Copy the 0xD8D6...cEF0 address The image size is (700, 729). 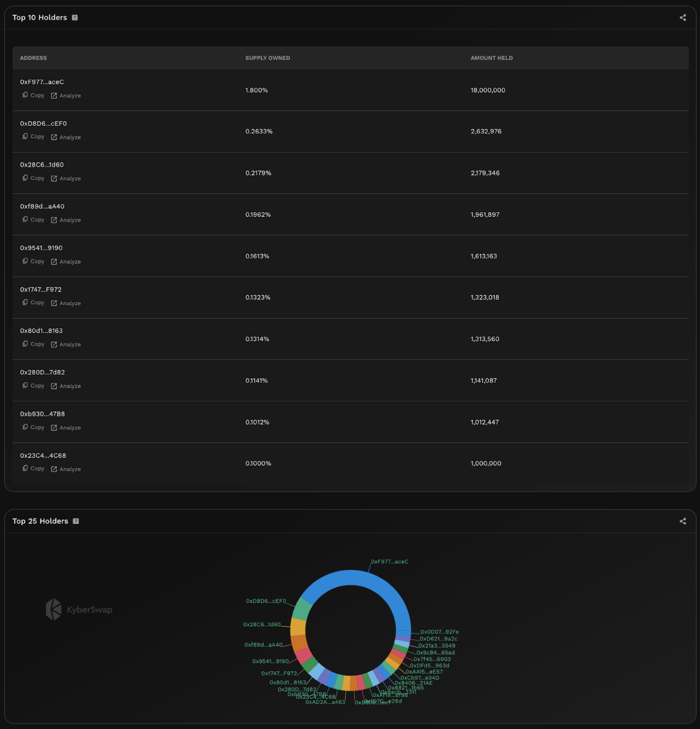33,137
